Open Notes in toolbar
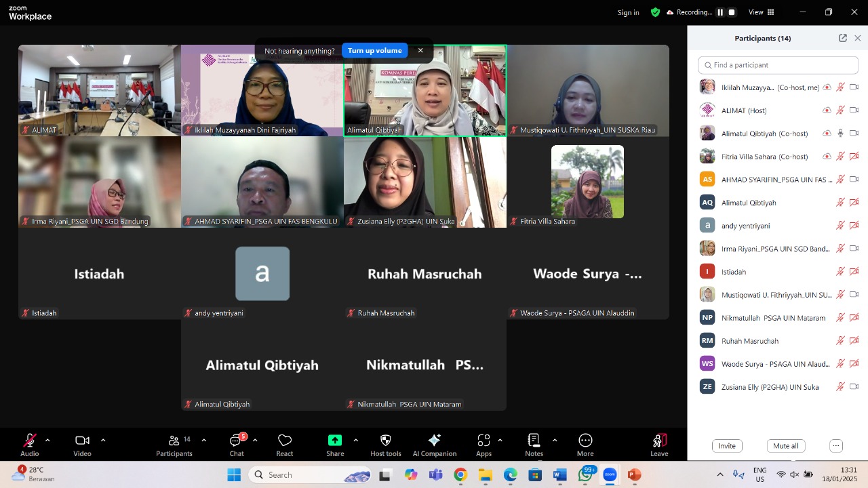The height and width of the screenshot is (488, 868). 534,445
